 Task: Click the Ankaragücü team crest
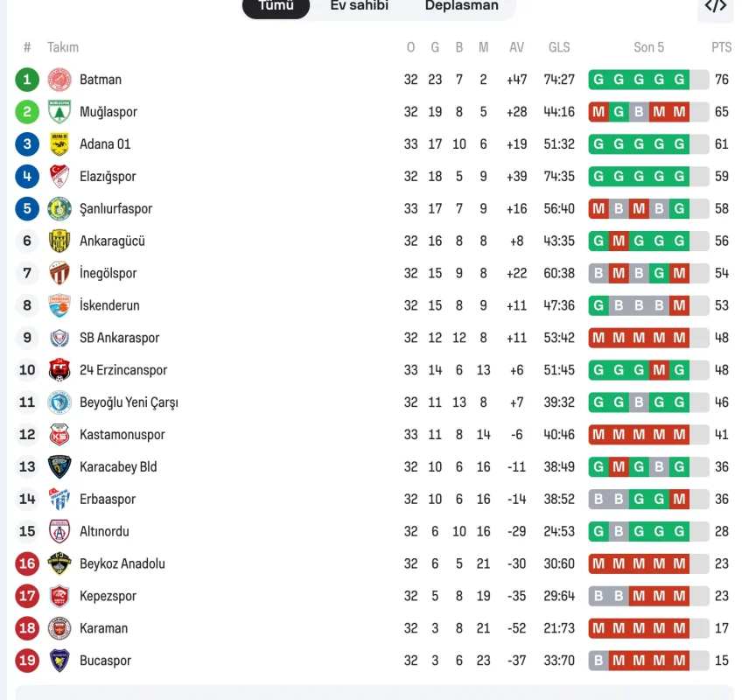click(59, 241)
